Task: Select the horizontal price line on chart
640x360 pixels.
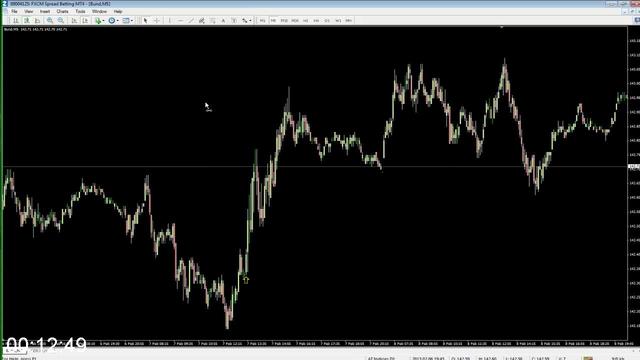Action: click(315, 167)
